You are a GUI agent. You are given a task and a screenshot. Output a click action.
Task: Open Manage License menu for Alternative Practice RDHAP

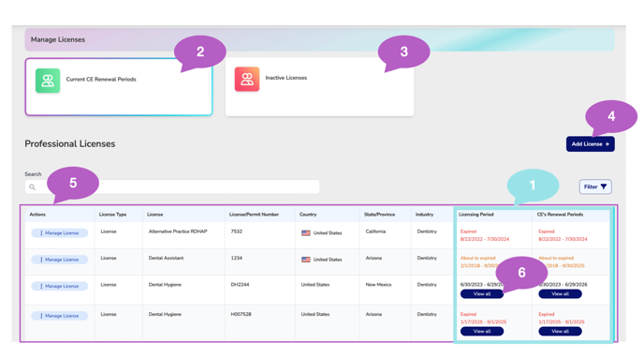pyautogui.click(x=60, y=233)
